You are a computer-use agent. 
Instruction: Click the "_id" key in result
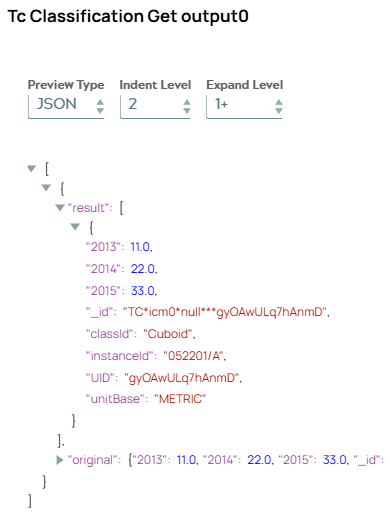click(x=99, y=312)
